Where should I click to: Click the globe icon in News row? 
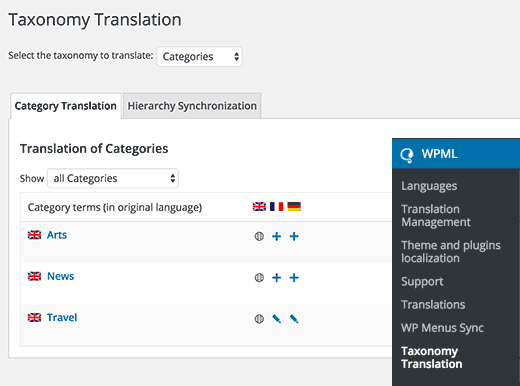(259, 277)
